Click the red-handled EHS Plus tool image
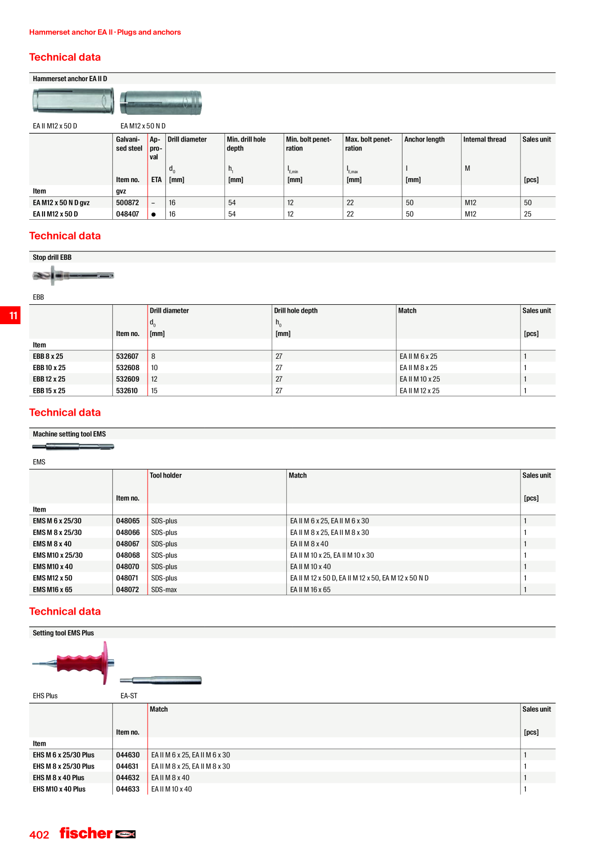Screen dimensions: 614x868 73,663
